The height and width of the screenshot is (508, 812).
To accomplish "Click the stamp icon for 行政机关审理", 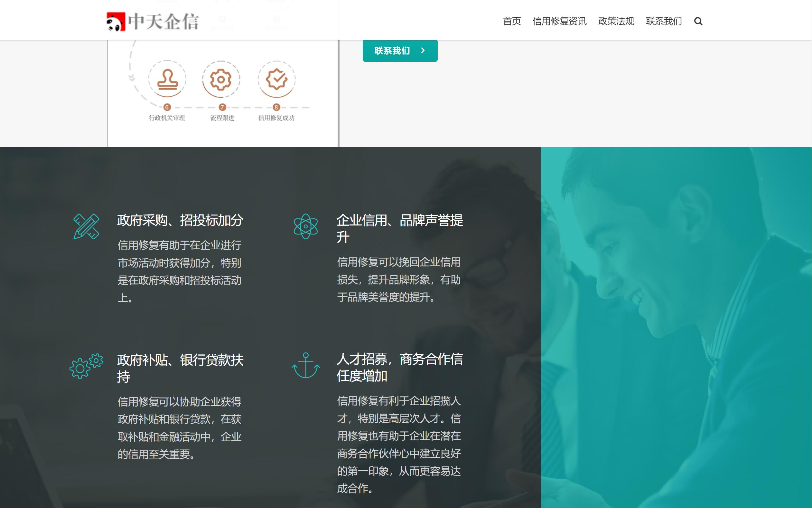I will point(167,80).
